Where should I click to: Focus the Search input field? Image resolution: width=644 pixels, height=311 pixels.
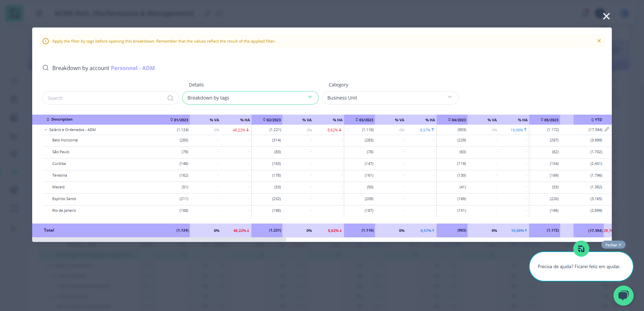click(110, 98)
